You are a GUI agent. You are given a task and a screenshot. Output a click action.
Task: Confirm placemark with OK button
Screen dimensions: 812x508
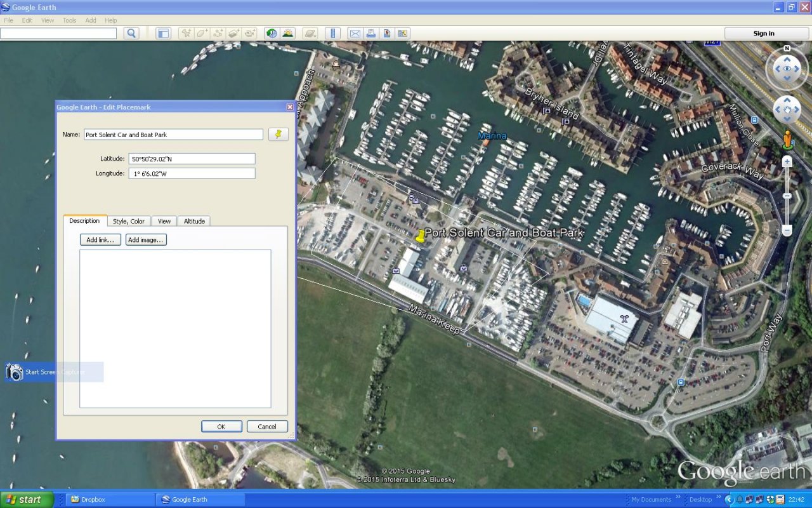[x=221, y=427]
